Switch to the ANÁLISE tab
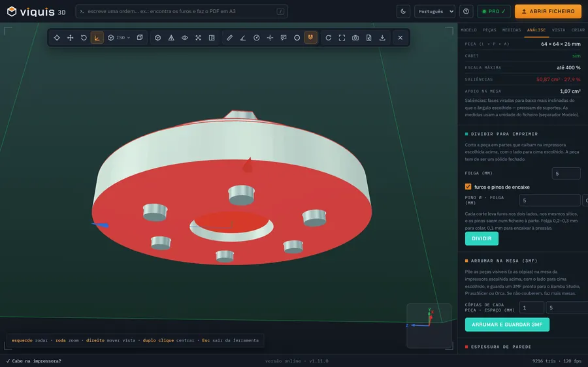588x367 pixels. pos(536,30)
